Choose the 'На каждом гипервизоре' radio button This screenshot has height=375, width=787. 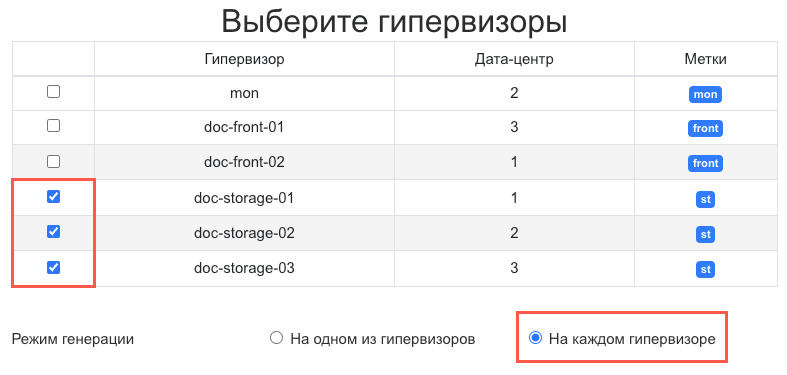click(536, 338)
